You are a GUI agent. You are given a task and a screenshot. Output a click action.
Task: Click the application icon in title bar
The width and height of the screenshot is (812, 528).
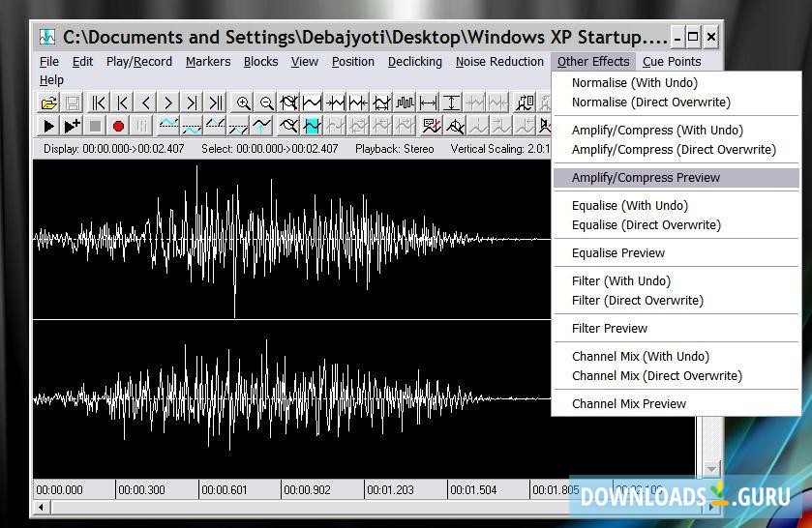pos(47,38)
